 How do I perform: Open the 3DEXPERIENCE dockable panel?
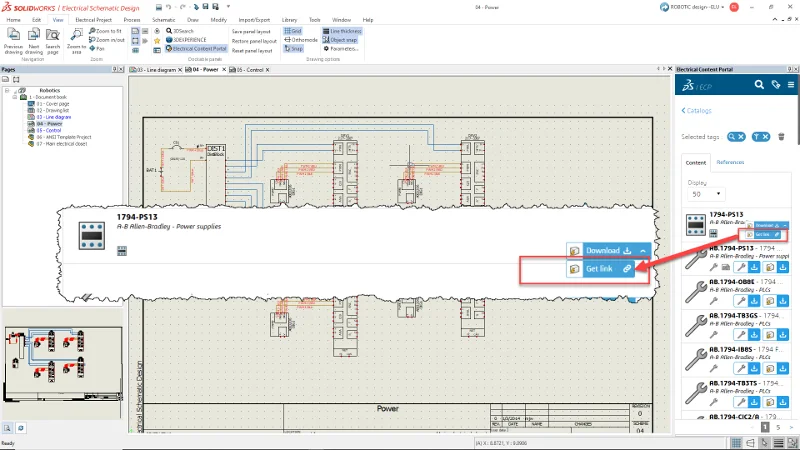coord(185,39)
